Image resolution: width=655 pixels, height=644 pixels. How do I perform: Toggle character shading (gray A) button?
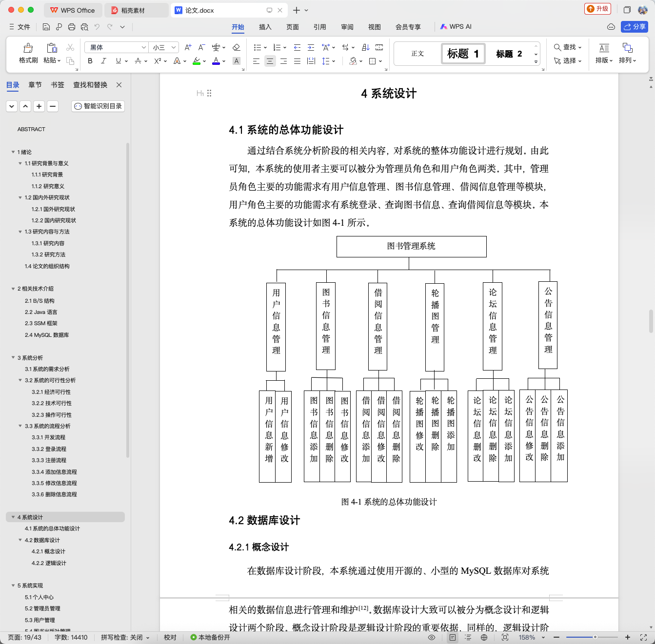pyautogui.click(x=237, y=61)
